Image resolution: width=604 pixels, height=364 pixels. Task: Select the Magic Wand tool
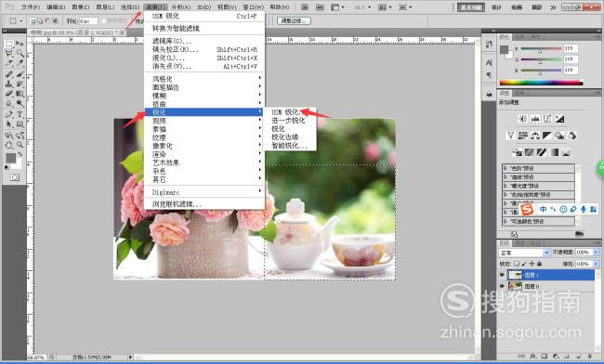tap(20, 54)
